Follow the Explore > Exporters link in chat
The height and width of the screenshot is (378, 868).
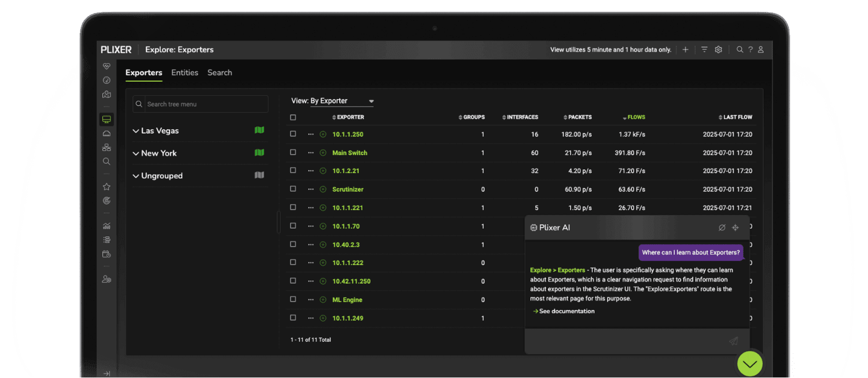coord(557,270)
